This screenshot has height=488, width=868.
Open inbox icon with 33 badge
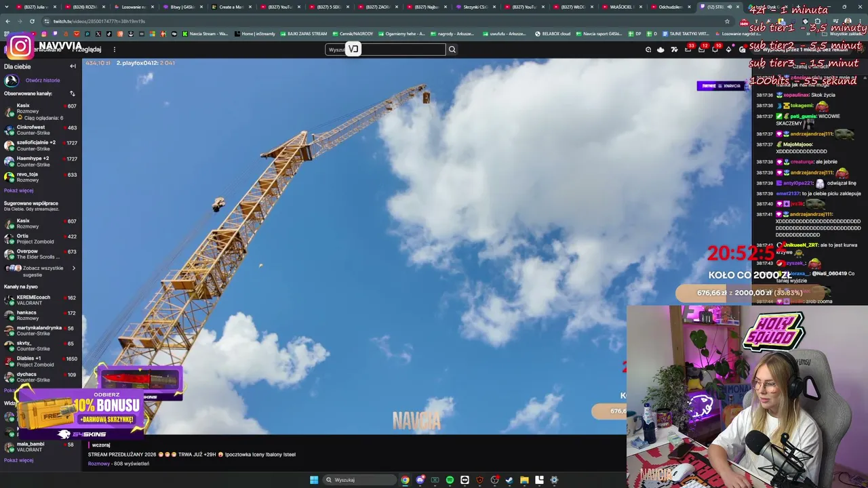[688, 49]
